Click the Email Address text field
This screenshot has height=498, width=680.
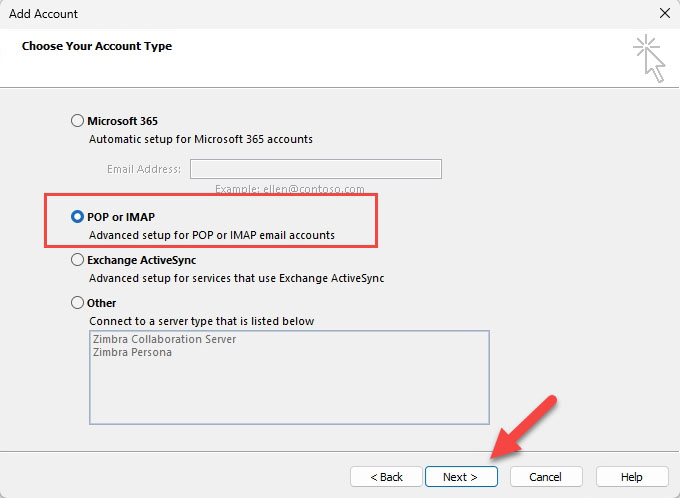point(315,169)
